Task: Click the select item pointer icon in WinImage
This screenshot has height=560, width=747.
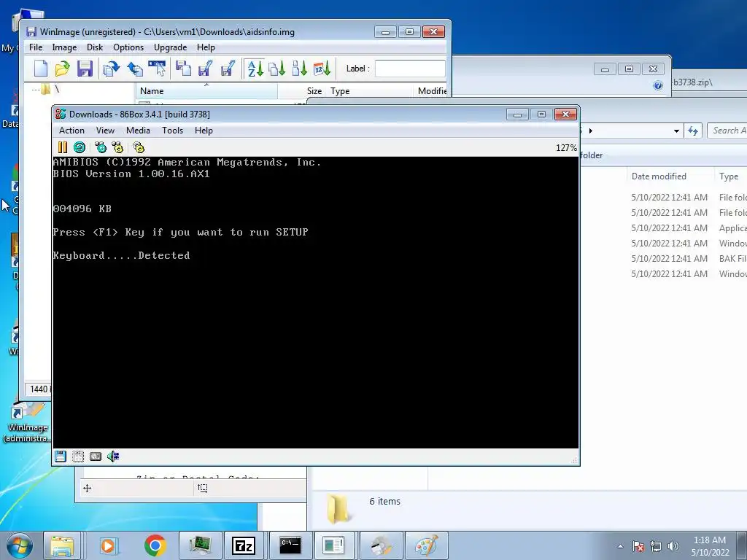Action: pyautogui.click(x=158, y=69)
